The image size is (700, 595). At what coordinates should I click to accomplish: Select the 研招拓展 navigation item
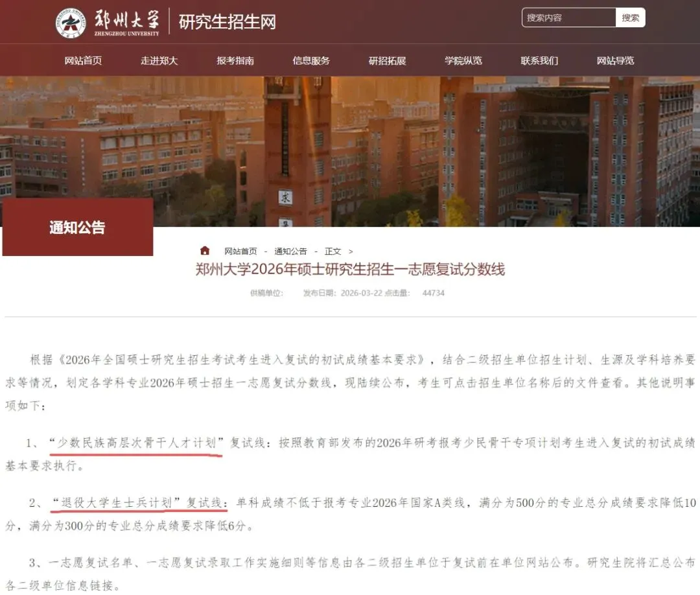click(388, 61)
